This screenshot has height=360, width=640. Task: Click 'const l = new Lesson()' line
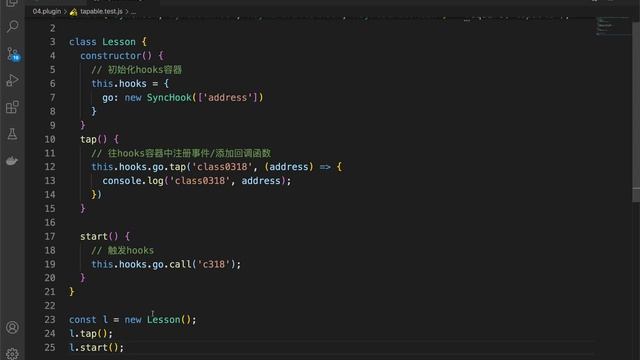[133, 320]
